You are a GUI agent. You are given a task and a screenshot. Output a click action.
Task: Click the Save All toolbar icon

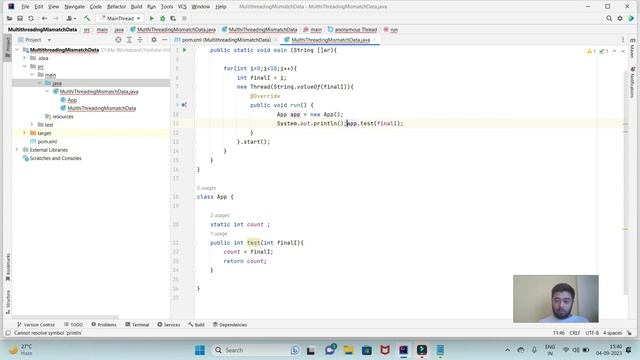click(x=20, y=18)
